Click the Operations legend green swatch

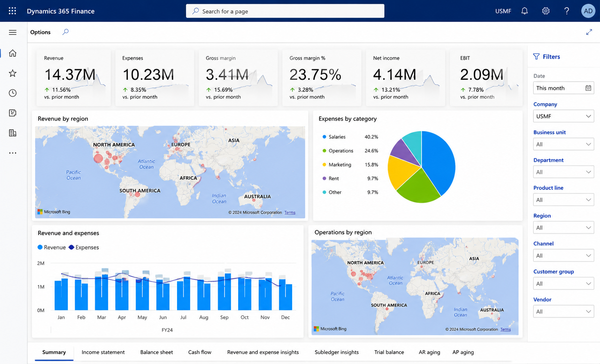pos(324,151)
